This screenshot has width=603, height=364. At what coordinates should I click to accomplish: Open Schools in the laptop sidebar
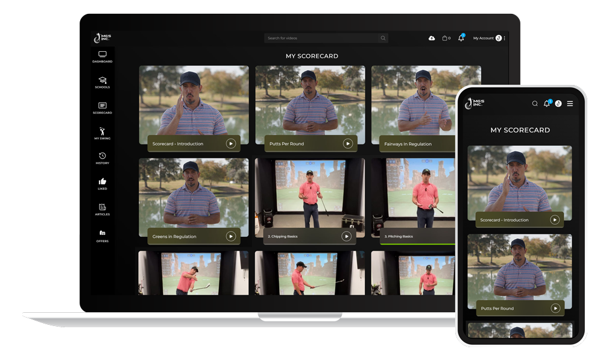[103, 82]
